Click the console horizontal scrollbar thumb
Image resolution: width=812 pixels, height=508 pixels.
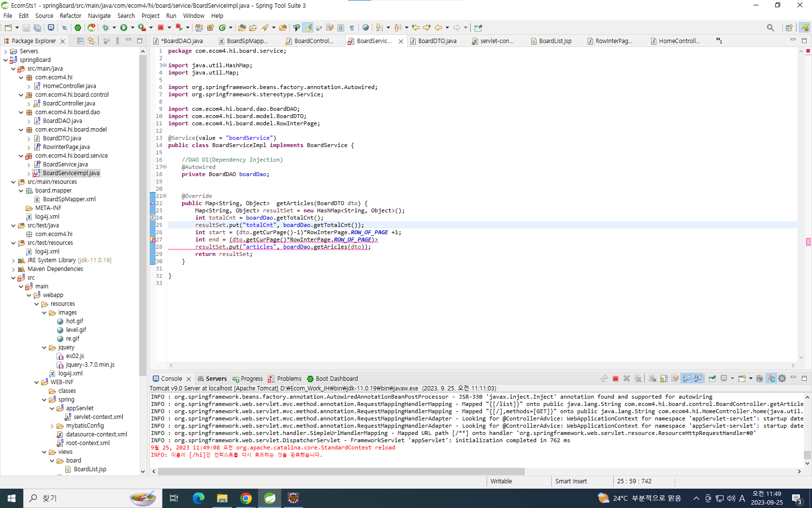click(341, 471)
